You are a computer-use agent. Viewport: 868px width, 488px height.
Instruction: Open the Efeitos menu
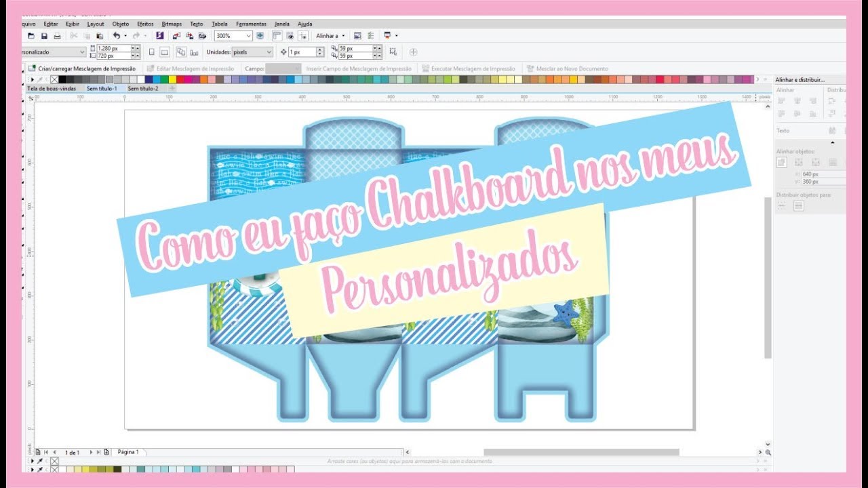pos(145,24)
